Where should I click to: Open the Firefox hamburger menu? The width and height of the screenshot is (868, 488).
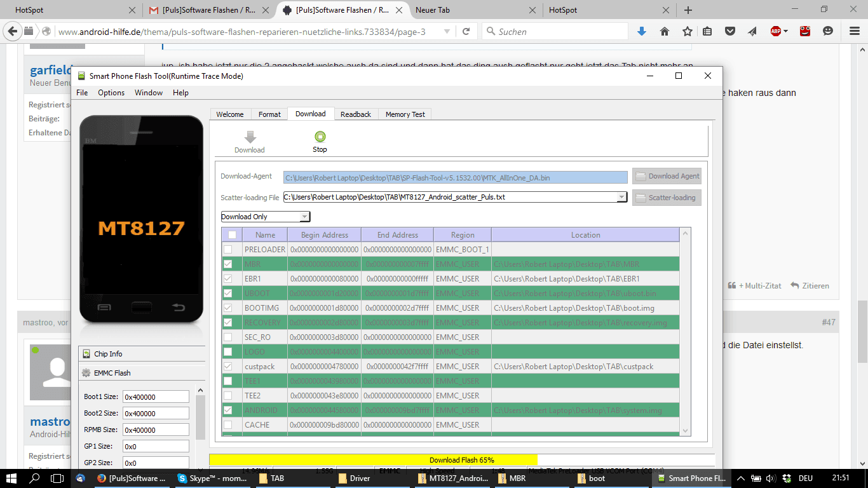854,31
